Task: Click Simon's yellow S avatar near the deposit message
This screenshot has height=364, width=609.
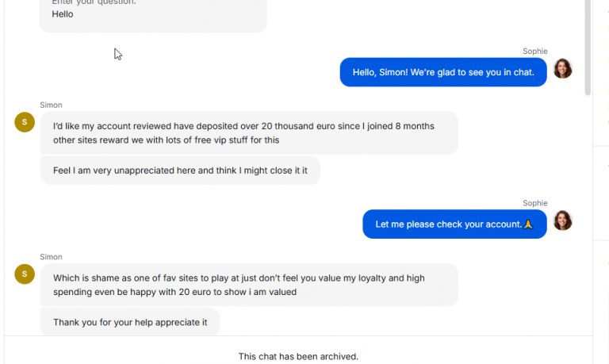Action: 25,122
